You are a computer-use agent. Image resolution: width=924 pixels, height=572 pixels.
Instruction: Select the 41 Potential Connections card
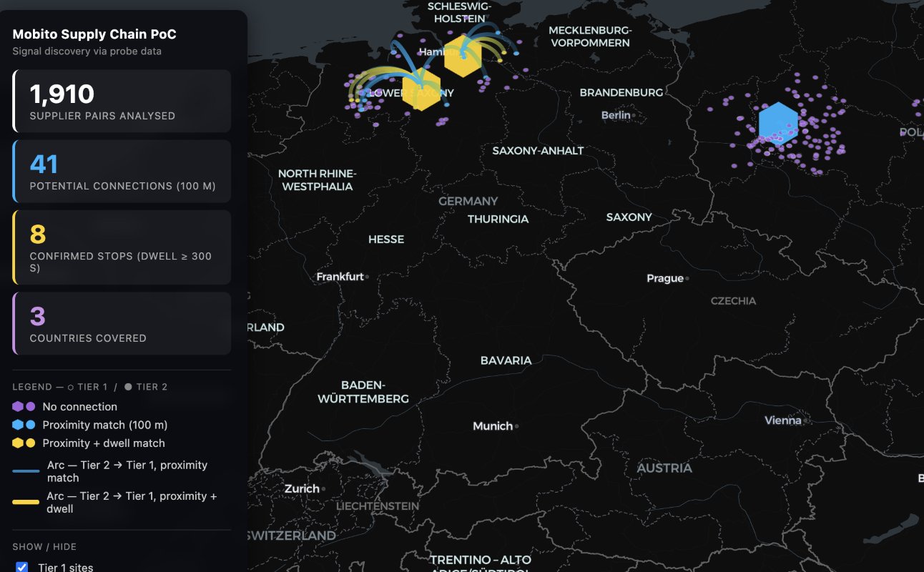tap(122, 171)
